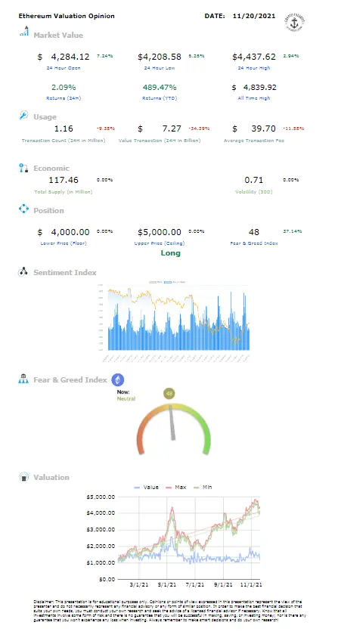Click the 'Returns (YTD)' label
338x644 pixels.
pos(160,98)
